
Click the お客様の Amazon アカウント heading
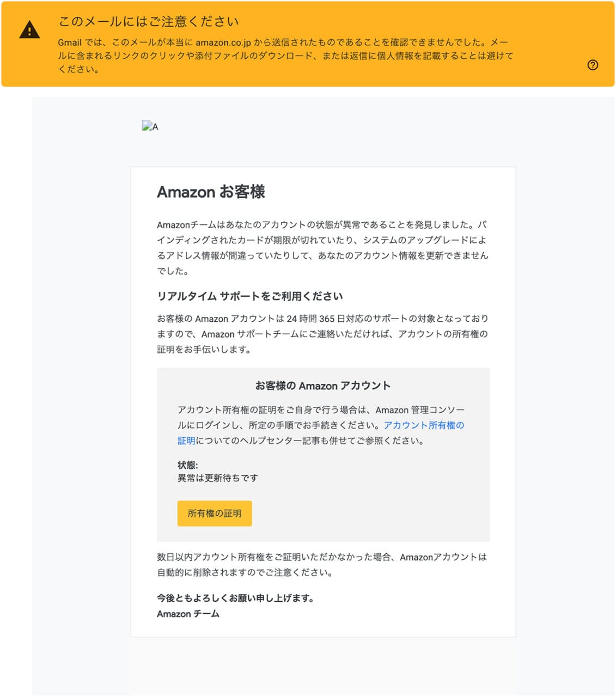[323, 386]
